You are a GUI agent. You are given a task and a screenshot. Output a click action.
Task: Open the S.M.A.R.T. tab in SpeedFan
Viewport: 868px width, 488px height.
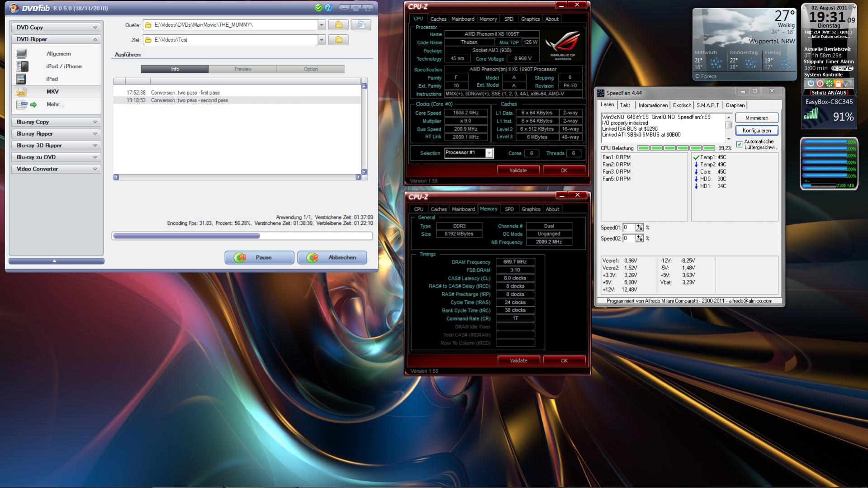coord(708,105)
